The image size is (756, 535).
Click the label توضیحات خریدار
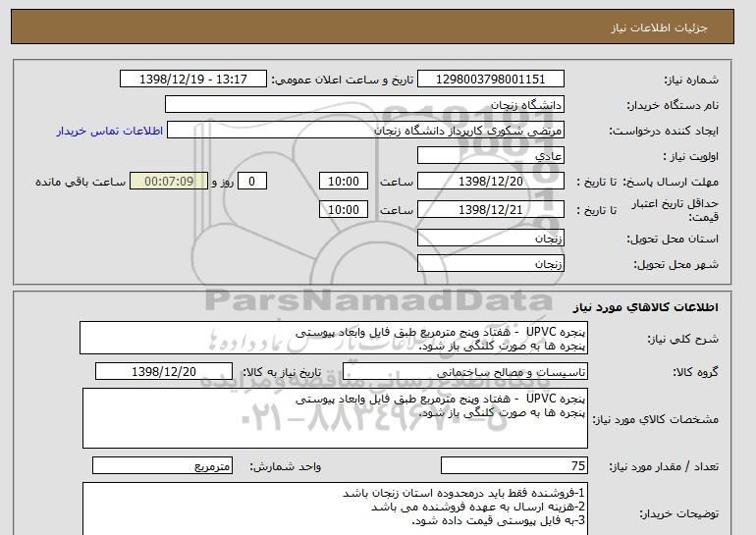[x=678, y=514]
